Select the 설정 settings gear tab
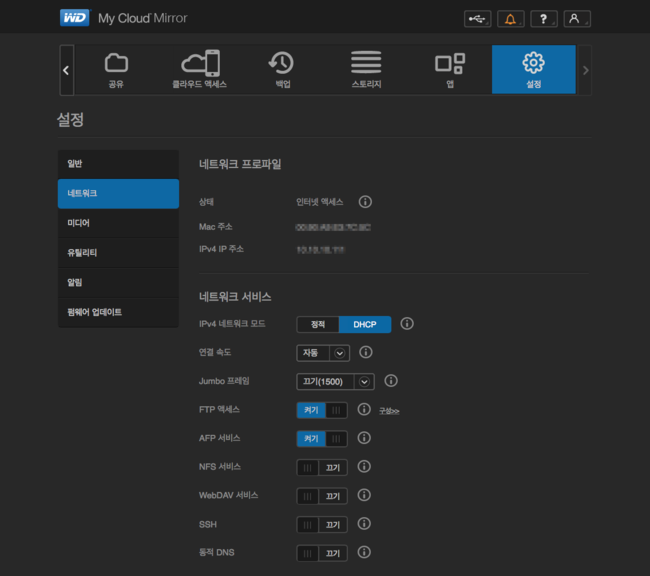650x576 pixels. pyautogui.click(x=534, y=70)
